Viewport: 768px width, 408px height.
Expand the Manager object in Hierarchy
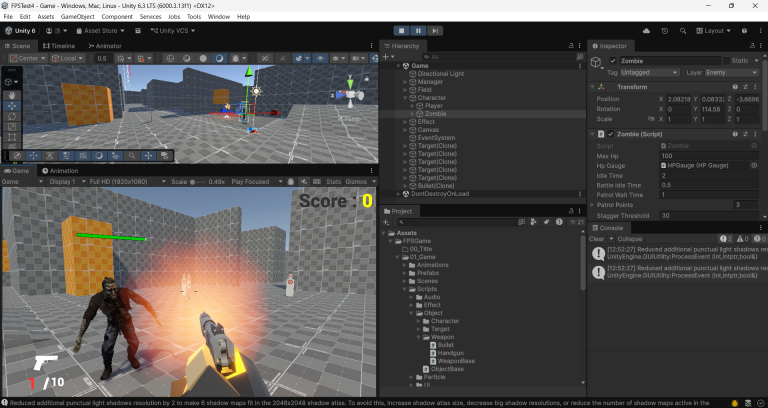click(405, 82)
